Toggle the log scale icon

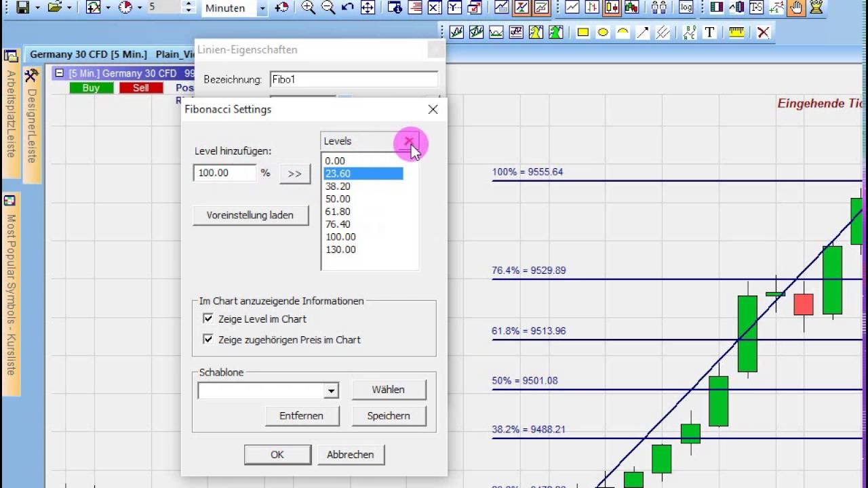(x=686, y=8)
